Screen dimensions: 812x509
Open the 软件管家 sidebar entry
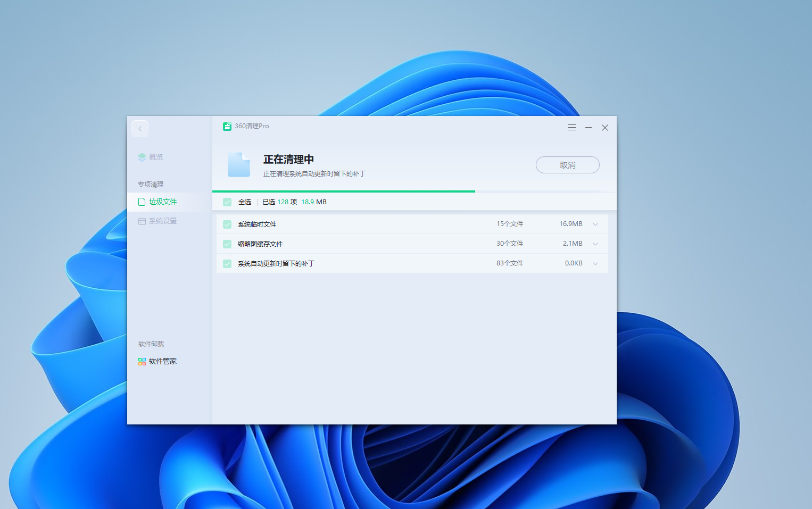tap(163, 362)
